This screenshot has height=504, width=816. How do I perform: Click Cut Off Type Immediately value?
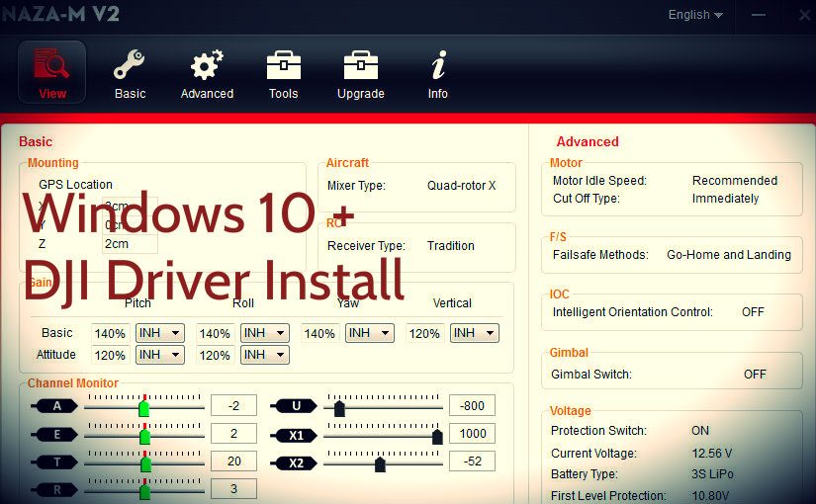pyautogui.click(x=725, y=199)
